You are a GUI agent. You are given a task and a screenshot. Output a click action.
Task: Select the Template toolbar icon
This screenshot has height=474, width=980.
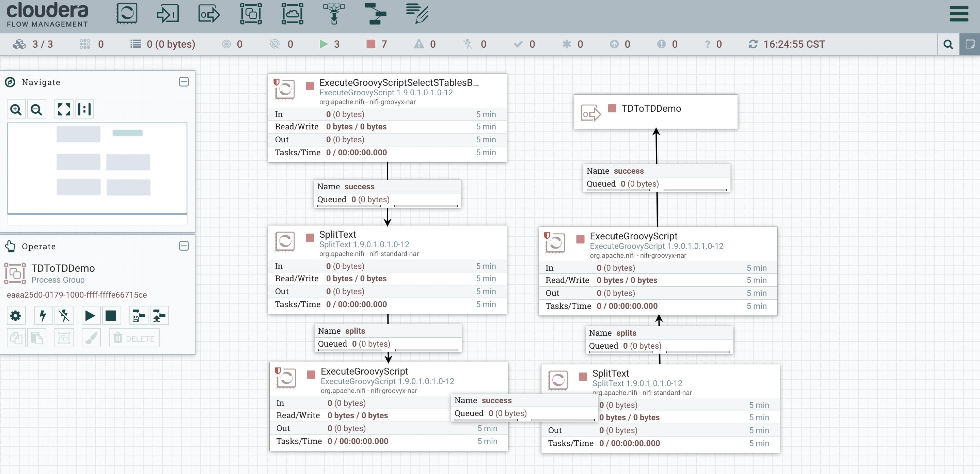pos(375,14)
